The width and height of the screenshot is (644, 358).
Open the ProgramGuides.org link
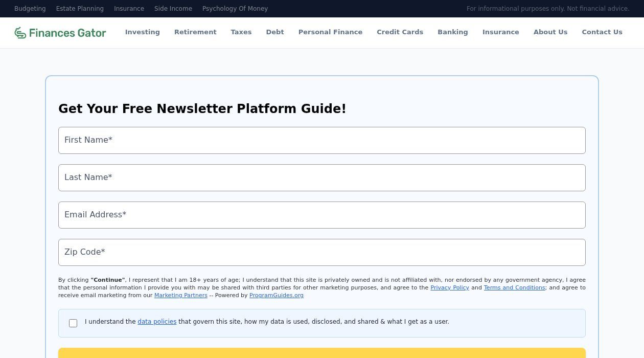[x=277, y=295]
